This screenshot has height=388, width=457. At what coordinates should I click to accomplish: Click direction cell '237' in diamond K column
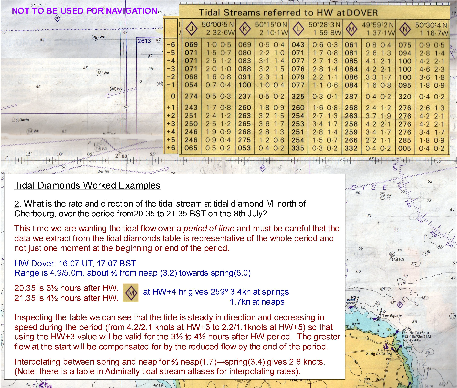[x=245, y=96]
